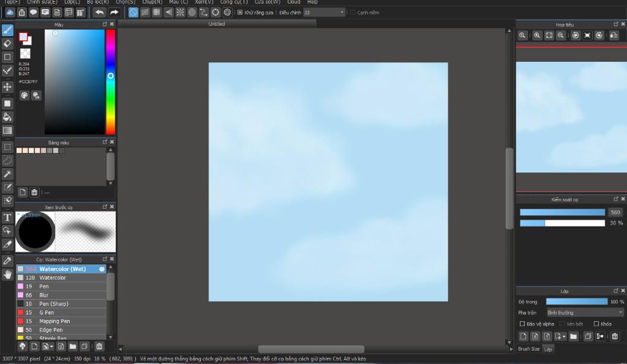Open the Cloud menu
Screen dimensions: 627x364
click(x=293, y=2)
